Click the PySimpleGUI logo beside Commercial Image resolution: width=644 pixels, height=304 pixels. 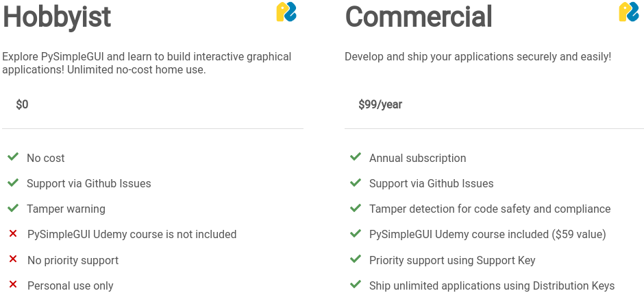[x=629, y=12]
